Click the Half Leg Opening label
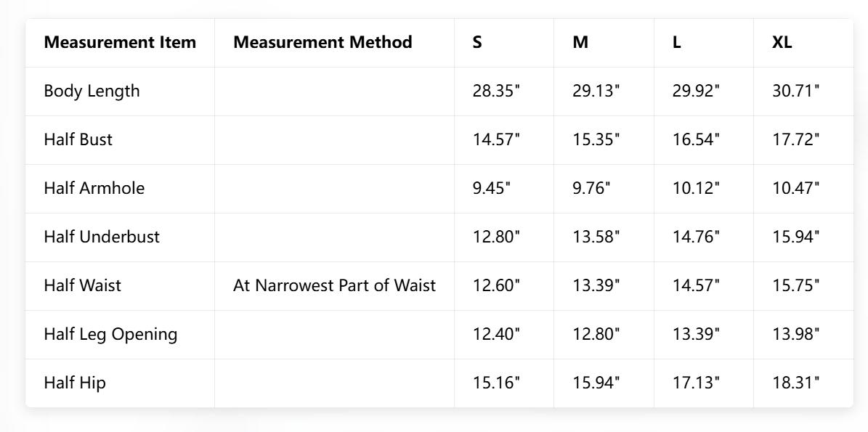This screenshot has width=868, height=432. (110, 334)
